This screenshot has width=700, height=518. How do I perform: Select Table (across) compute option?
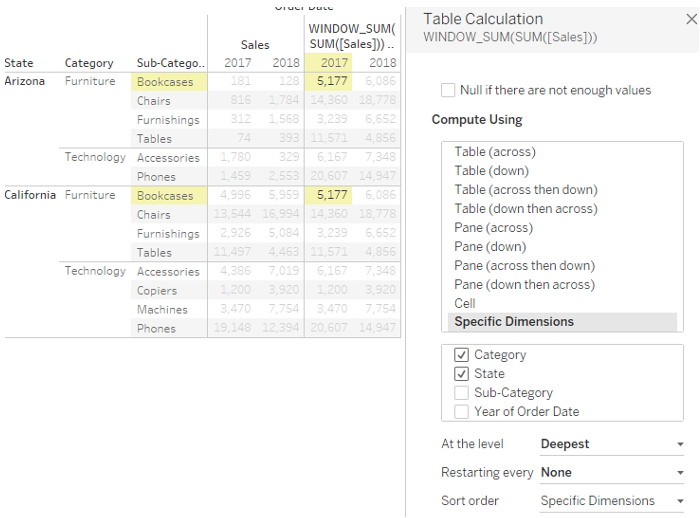(x=495, y=152)
